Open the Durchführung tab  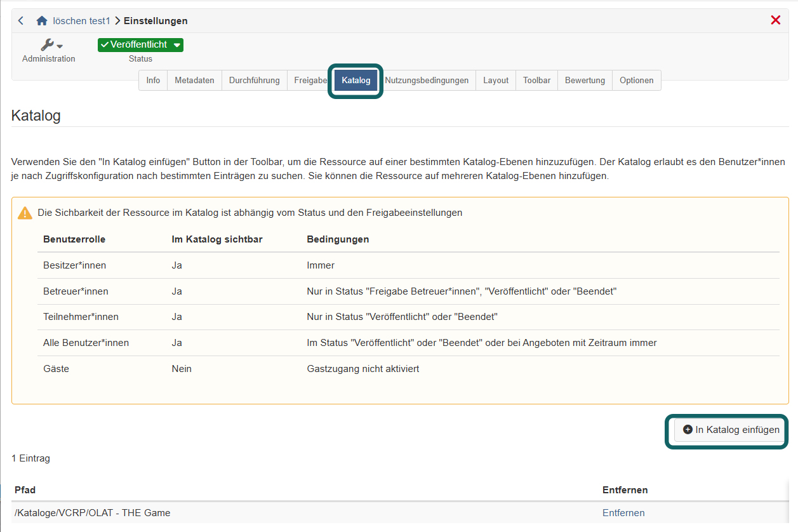254,81
